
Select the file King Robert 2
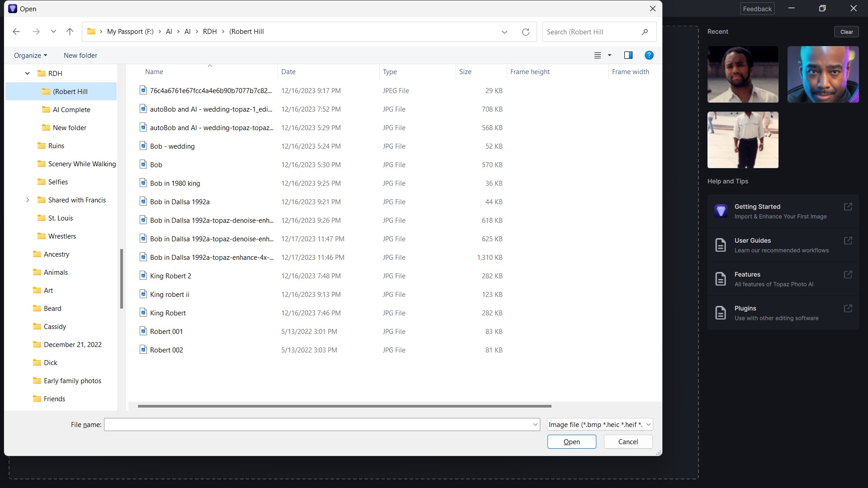(170, 276)
